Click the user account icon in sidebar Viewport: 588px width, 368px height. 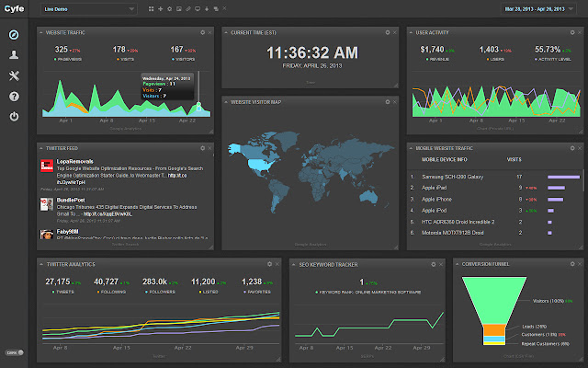(14, 55)
